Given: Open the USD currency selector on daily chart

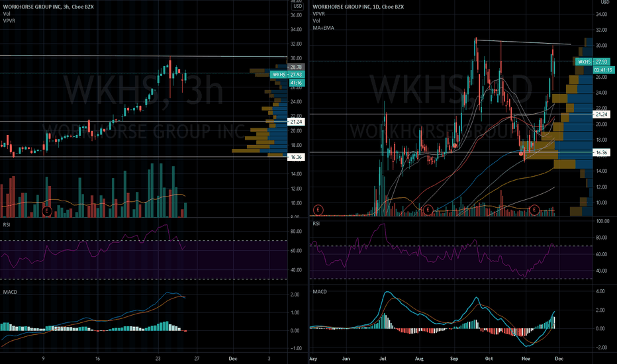Looking at the screenshot, I should [x=605, y=2].
